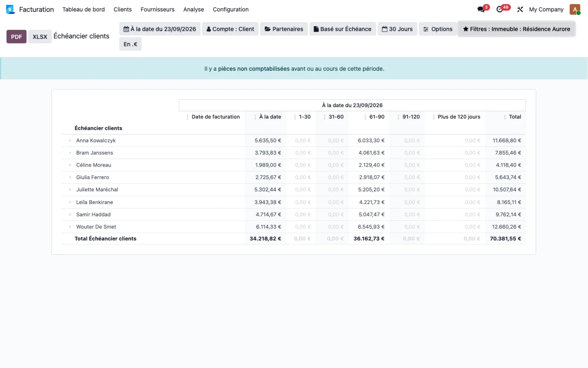This screenshot has height=368, width=588.
Task: Open the user avatar menu
Action: (x=575, y=9)
